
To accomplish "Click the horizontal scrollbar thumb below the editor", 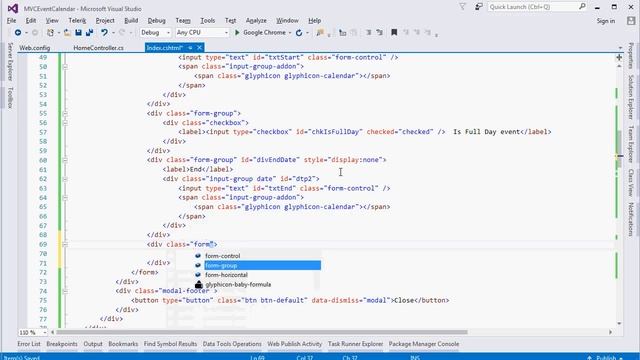I will pos(262,332).
